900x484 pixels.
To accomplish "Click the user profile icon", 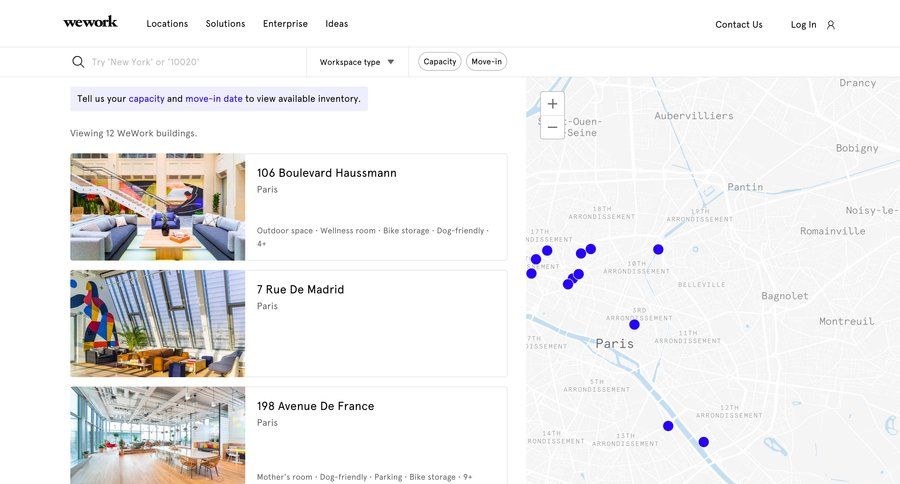I will pyautogui.click(x=831, y=25).
